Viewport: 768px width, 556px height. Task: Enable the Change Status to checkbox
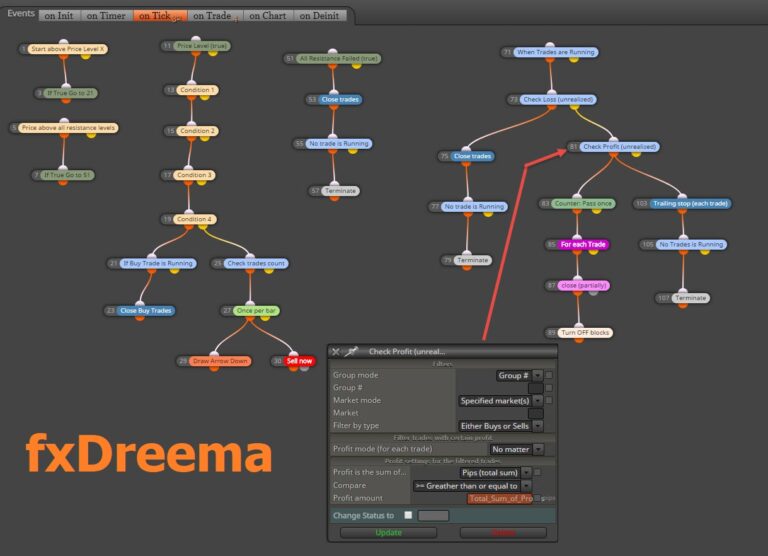click(x=408, y=515)
